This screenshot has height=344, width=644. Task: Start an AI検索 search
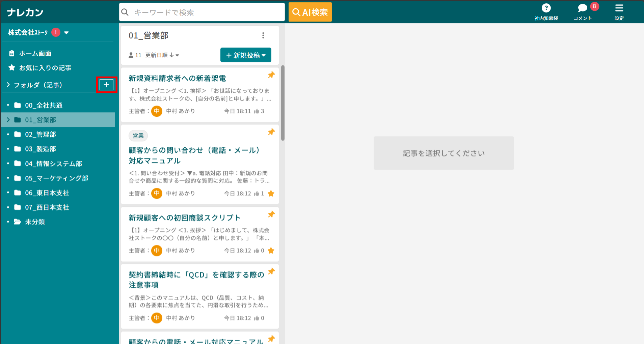pos(310,12)
